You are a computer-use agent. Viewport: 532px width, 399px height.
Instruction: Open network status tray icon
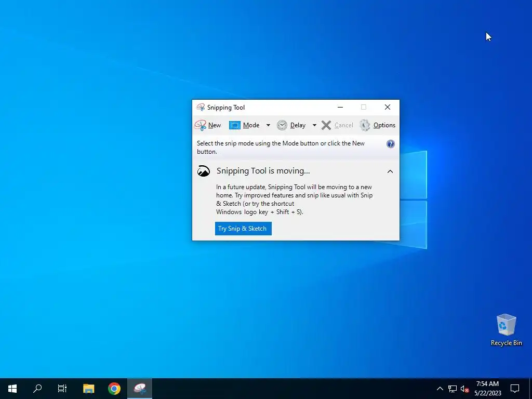pyautogui.click(x=453, y=389)
